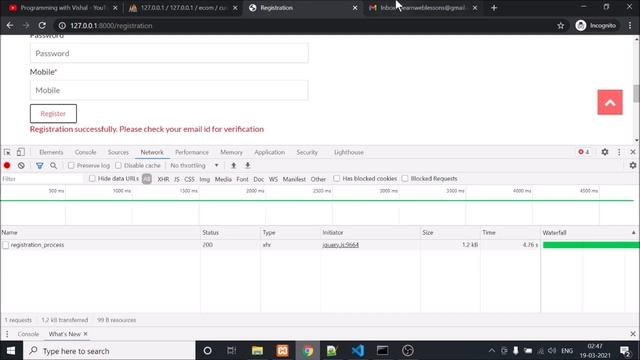This screenshot has width=640, height=360.
Task: Bookmark this page with the star icon
Action: tap(560, 25)
